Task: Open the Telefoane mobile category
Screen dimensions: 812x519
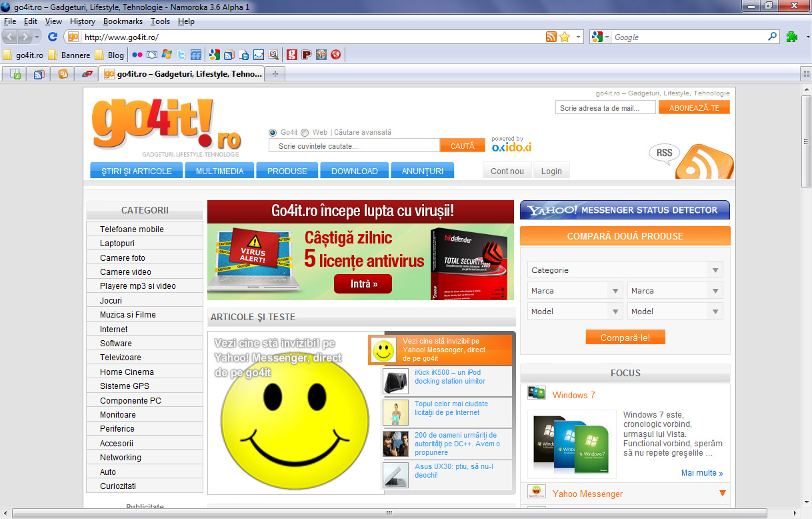Action: click(145, 229)
